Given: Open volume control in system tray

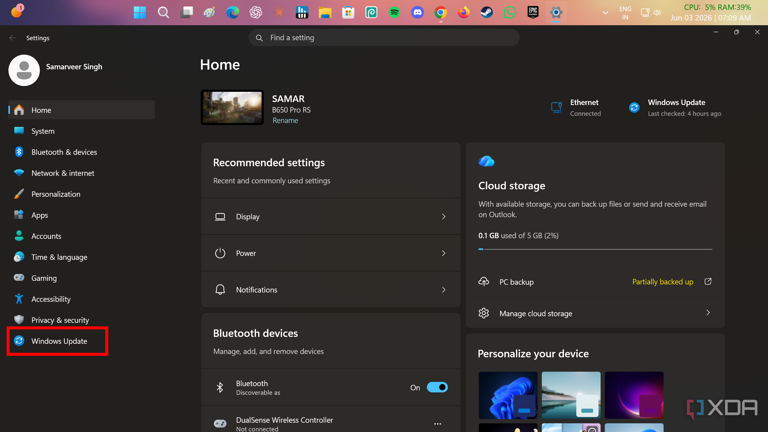Looking at the screenshot, I should tap(657, 13).
